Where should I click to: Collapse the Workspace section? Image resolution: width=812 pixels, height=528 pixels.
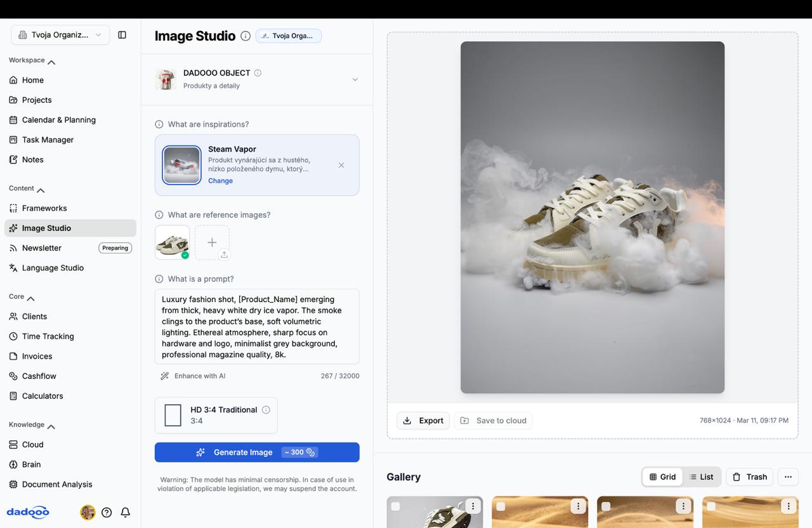tap(51, 61)
